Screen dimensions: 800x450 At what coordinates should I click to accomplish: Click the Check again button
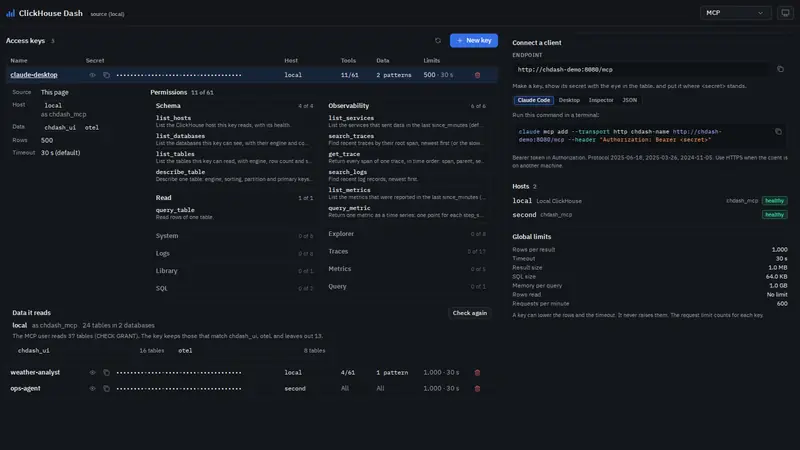[469, 313]
